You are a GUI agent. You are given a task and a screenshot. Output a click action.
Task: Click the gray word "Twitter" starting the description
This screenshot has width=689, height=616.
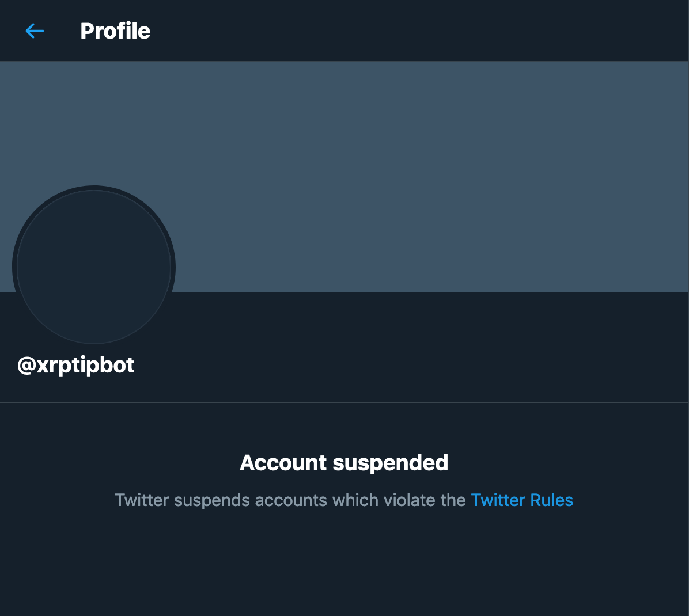coord(142,500)
